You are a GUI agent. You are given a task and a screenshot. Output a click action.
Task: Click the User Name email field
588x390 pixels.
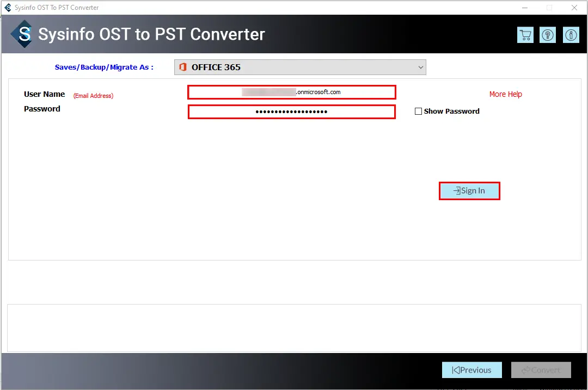point(292,92)
